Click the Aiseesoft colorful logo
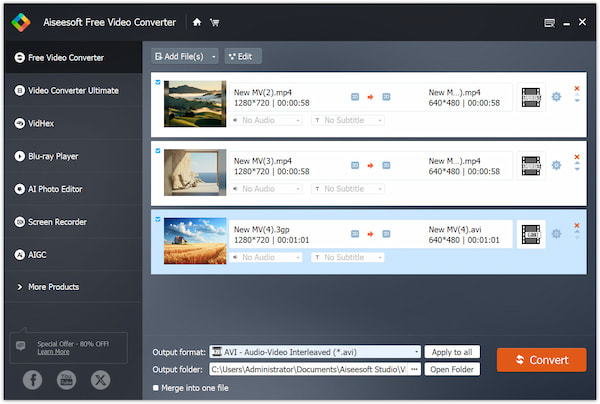 click(21, 22)
